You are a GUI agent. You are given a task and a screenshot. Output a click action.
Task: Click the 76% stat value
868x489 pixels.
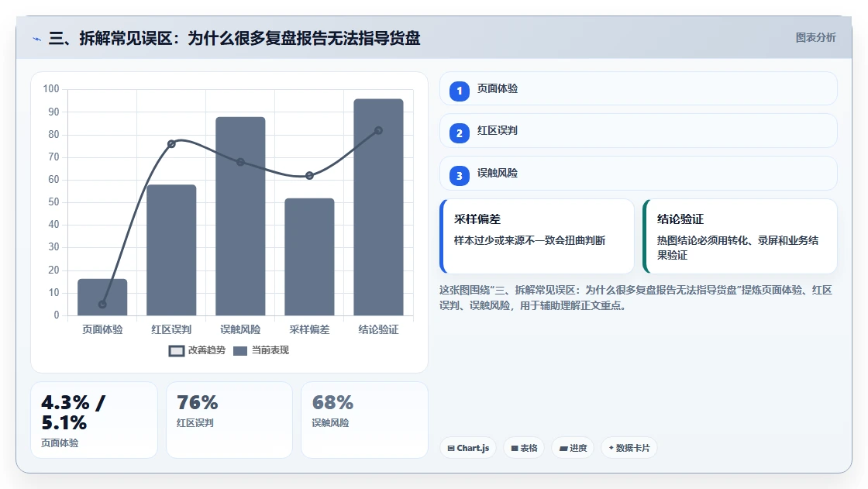[197, 403]
